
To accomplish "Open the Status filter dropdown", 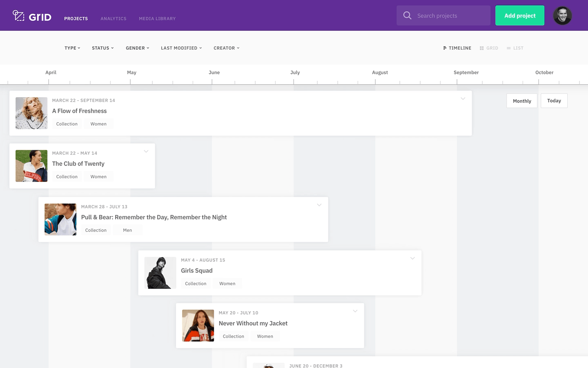I will [102, 48].
